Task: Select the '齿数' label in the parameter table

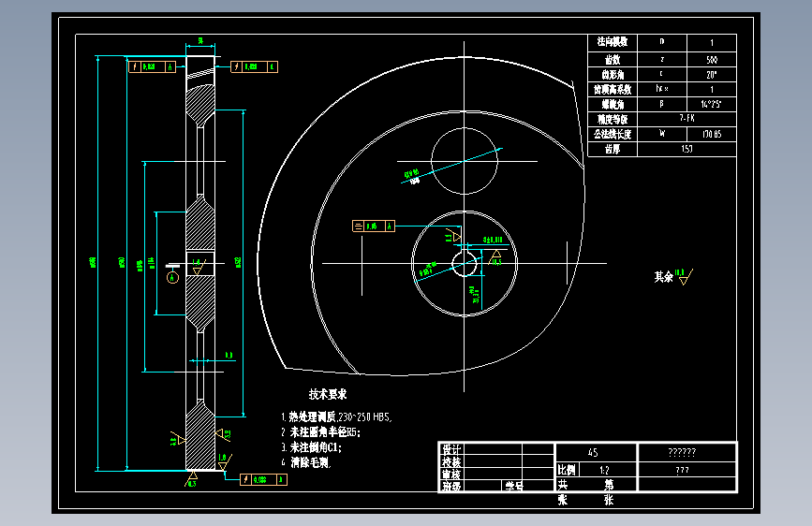Action: tap(613, 59)
